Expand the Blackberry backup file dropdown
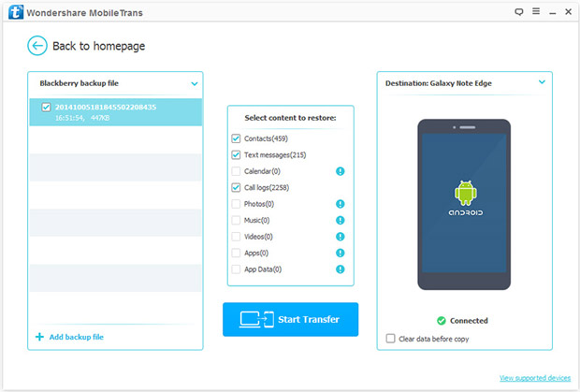The width and height of the screenshot is (580, 392). pyautogui.click(x=195, y=83)
